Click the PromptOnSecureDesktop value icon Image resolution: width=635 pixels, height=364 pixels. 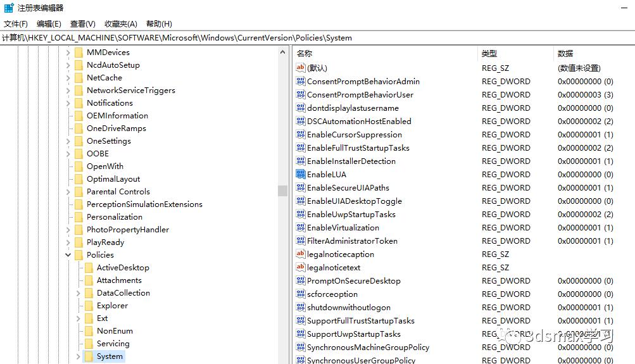tap(301, 280)
